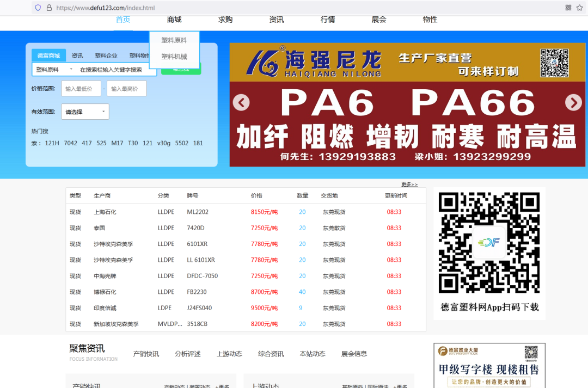Open the 行情 navigation item
Image resolution: width=588 pixels, height=388 pixels.
coord(328,20)
